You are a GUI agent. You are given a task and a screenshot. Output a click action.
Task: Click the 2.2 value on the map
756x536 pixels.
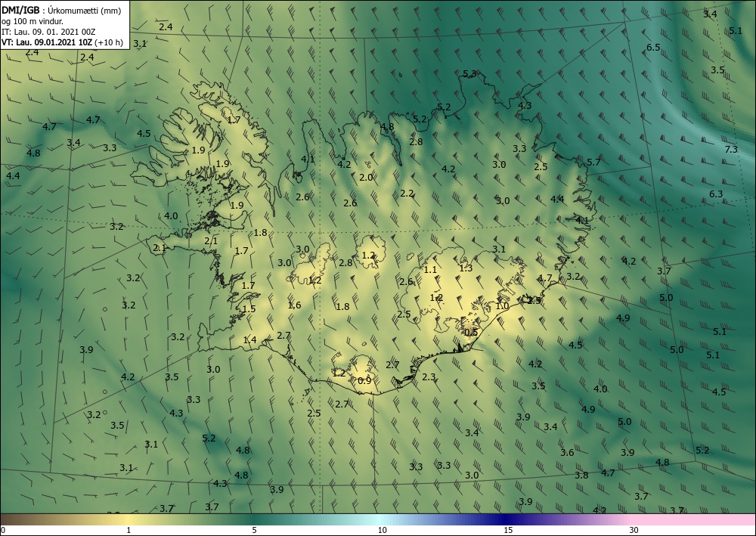(x=407, y=194)
